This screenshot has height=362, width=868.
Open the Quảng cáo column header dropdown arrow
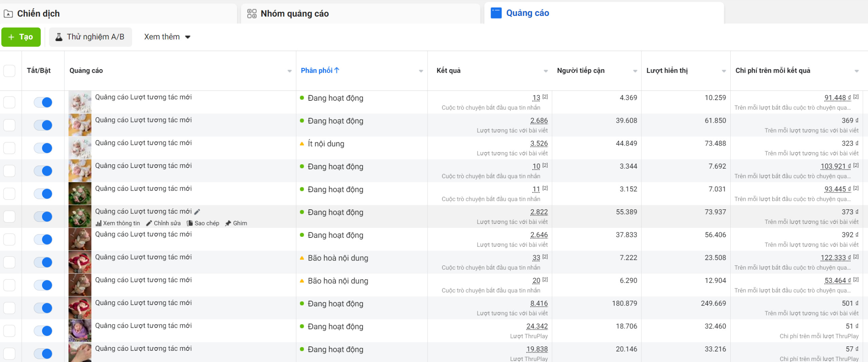290,71
